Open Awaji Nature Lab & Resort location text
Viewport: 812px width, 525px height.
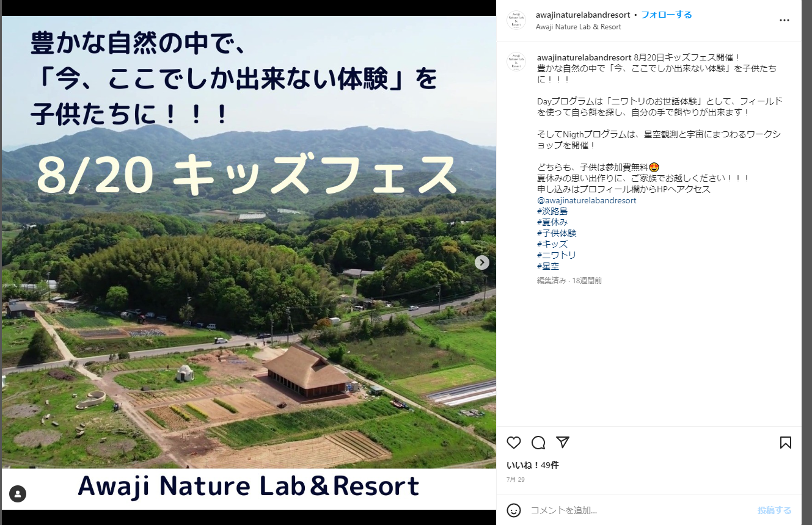coord(578,27)
